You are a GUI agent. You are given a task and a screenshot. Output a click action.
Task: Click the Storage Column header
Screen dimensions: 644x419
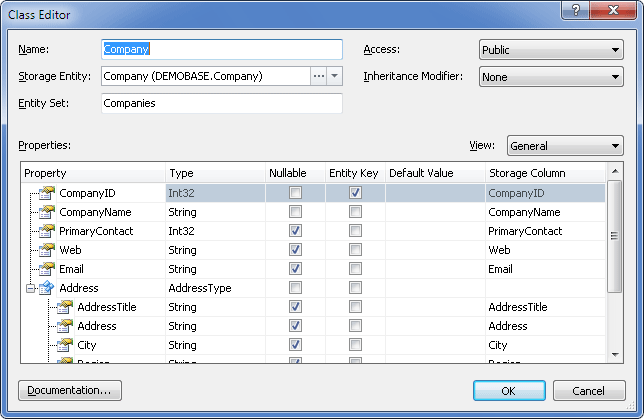point(545,173)
